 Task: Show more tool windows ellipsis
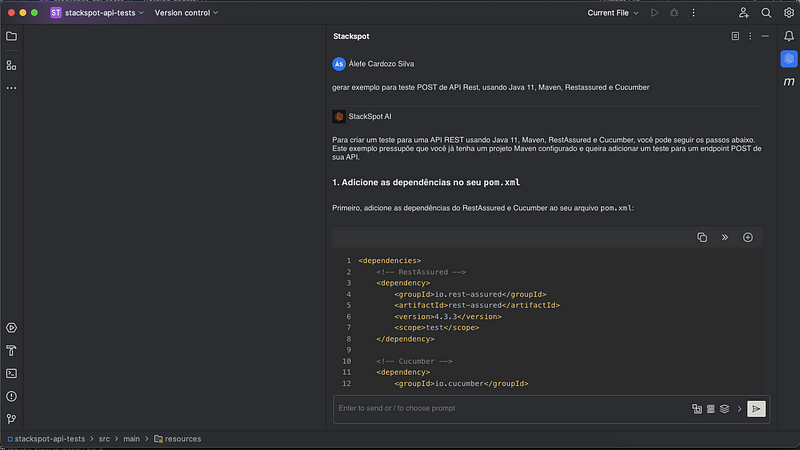11,88
